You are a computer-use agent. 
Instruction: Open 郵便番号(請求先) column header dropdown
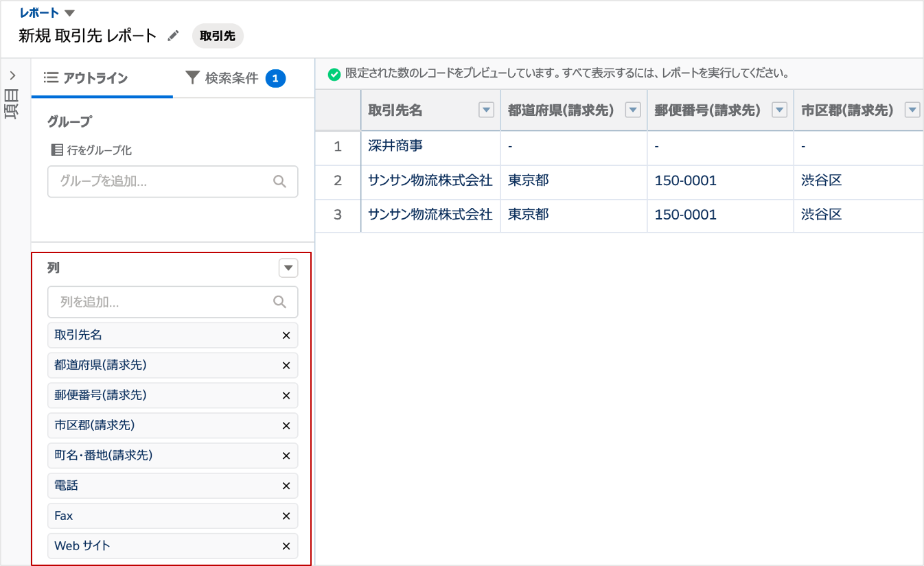click(779, 110)
